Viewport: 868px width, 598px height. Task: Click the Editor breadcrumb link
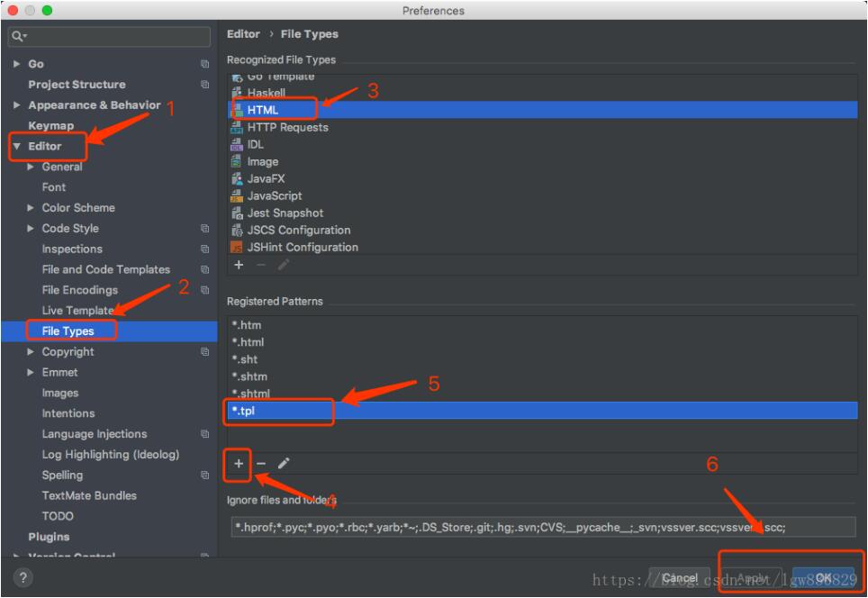click(243, 34)
